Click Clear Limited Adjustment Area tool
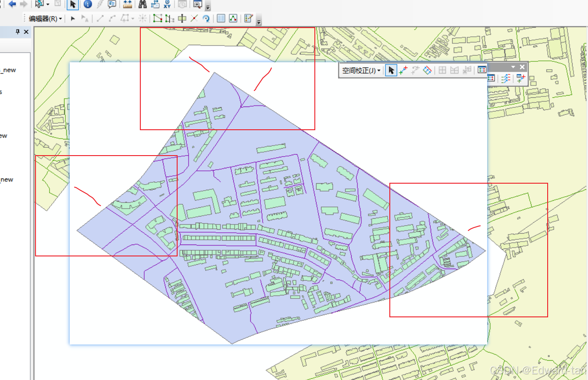 click(467, 70)
